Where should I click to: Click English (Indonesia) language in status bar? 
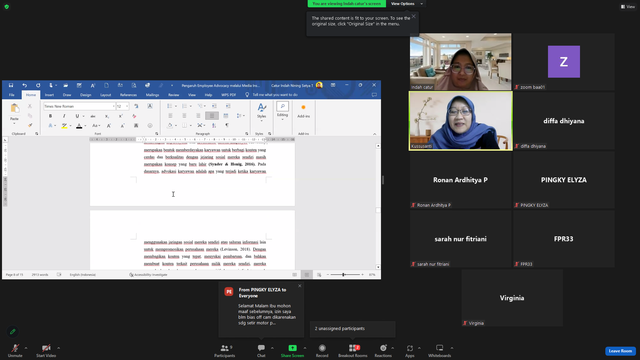(x=82, y=275)
